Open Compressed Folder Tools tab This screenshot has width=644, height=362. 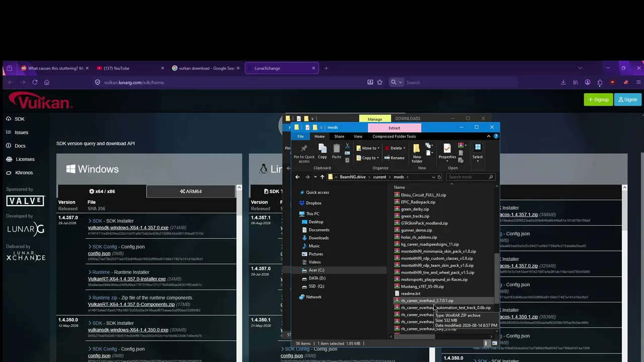[x=394, y=136]
